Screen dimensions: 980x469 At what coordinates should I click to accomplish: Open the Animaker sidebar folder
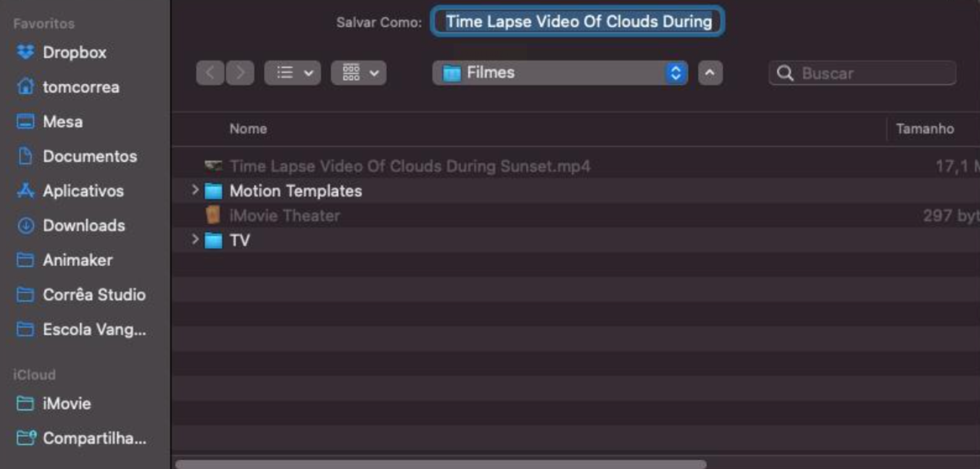77,260
